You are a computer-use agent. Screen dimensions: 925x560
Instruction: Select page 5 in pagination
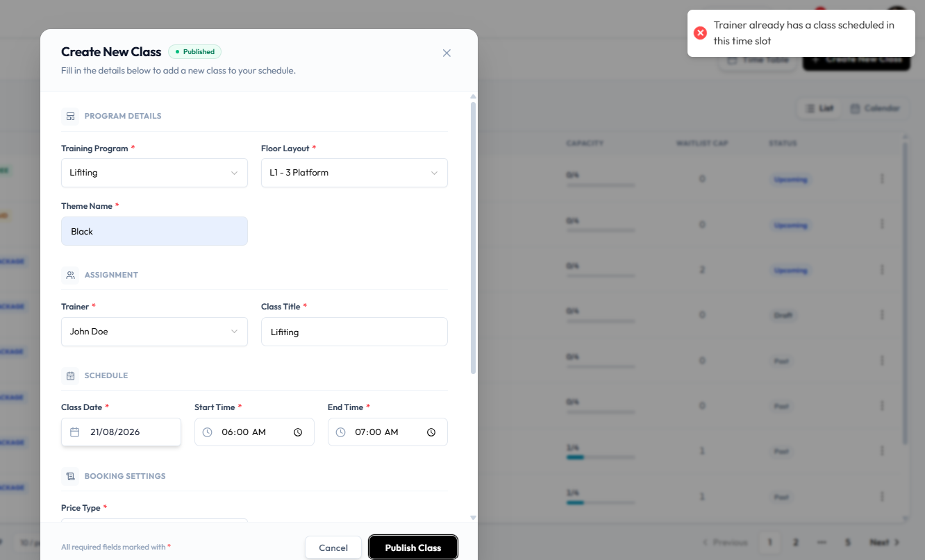tap(848, 542)
